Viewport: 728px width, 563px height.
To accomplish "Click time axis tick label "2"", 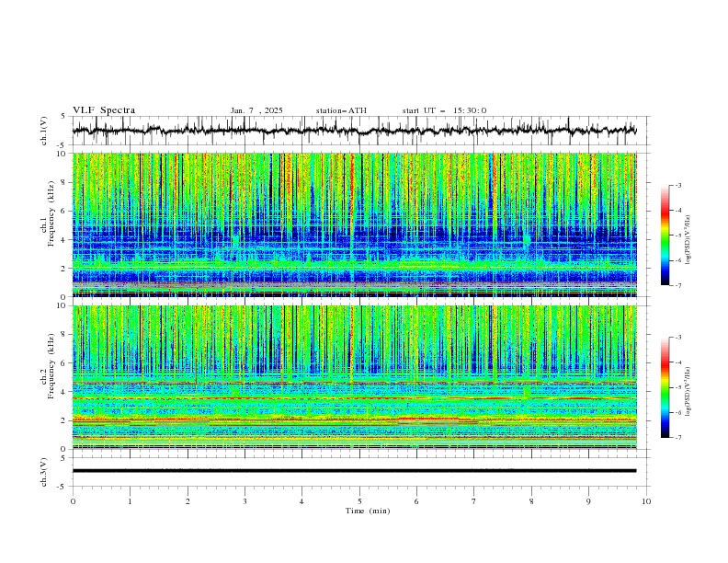I will (x=188, y=501).
